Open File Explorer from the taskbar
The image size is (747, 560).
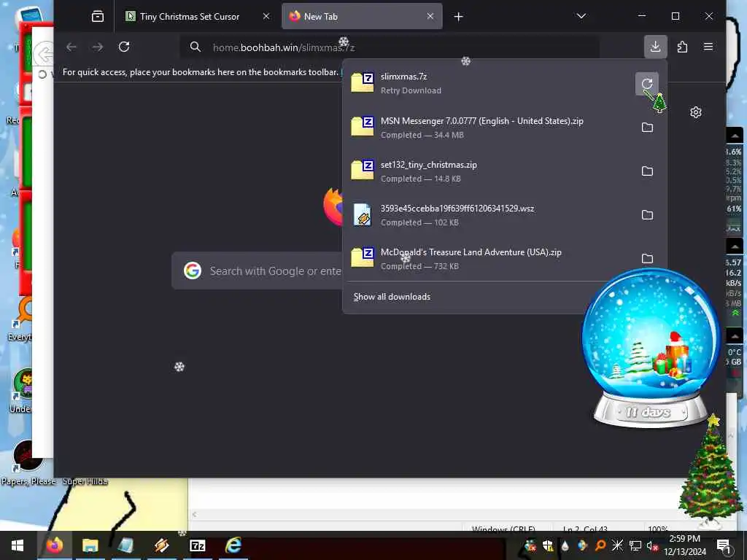[x=90, y=545]
